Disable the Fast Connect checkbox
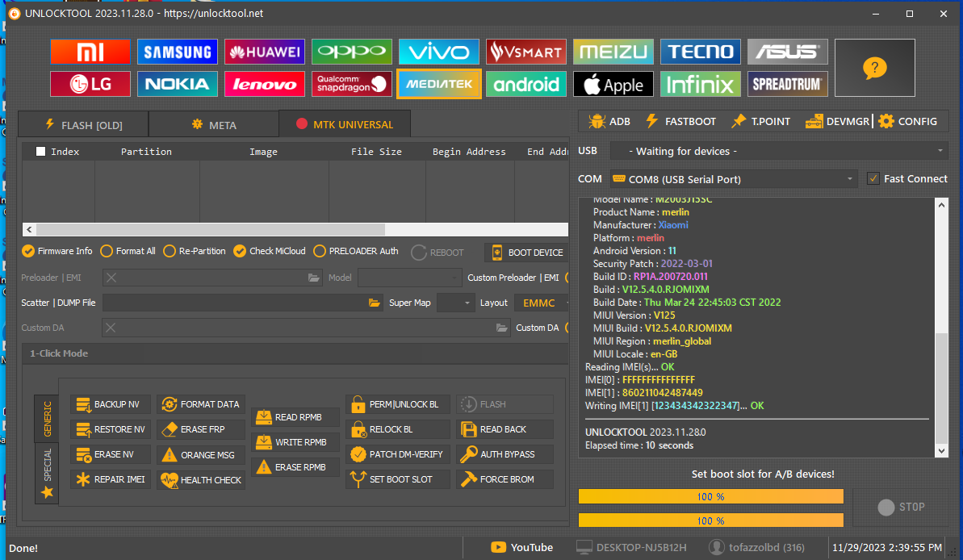Screen dimensions: 963x560 (x=873, y=178)
